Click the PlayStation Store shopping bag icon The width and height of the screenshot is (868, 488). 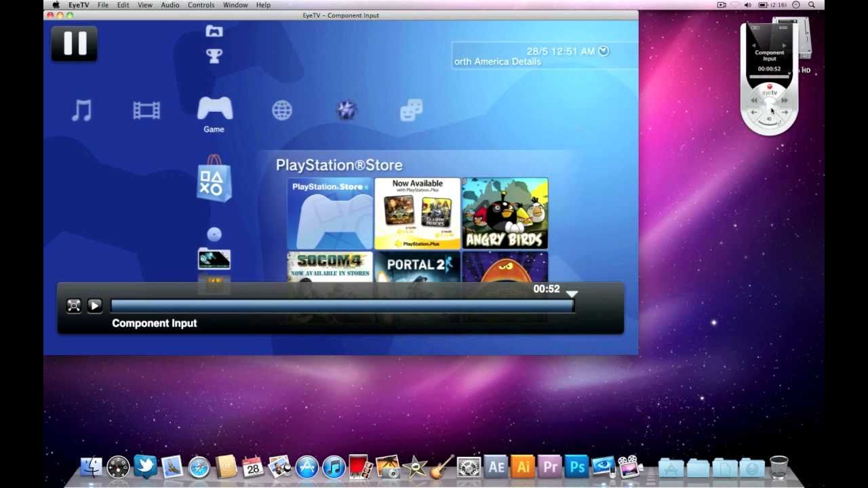pos(214,179)
